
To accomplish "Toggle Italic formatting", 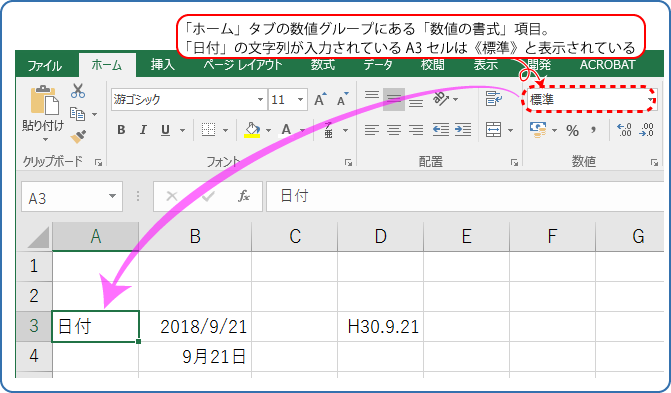I will (143, 130).
